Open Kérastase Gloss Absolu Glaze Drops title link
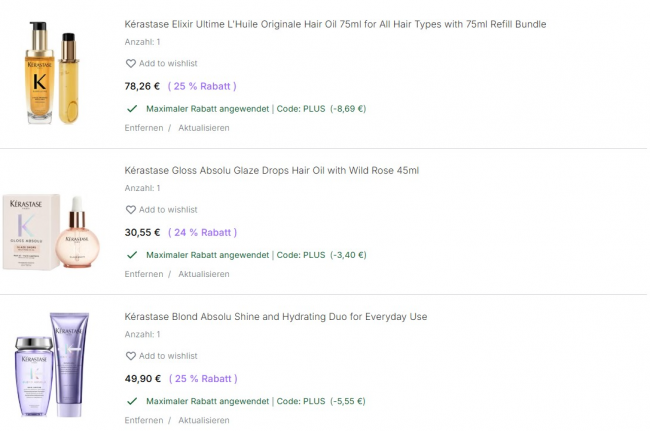Viewport: 650px width, 431px height. [x=271, y=170]
